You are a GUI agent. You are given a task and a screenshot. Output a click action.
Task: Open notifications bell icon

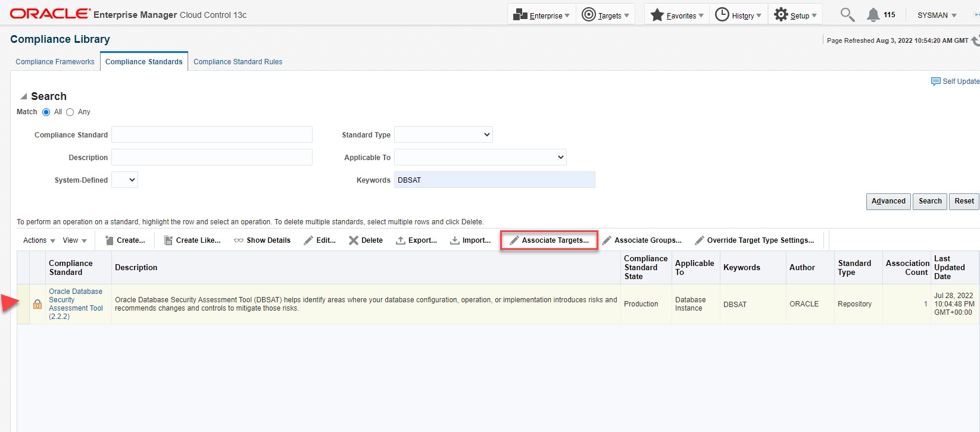[x=873, y=15]
